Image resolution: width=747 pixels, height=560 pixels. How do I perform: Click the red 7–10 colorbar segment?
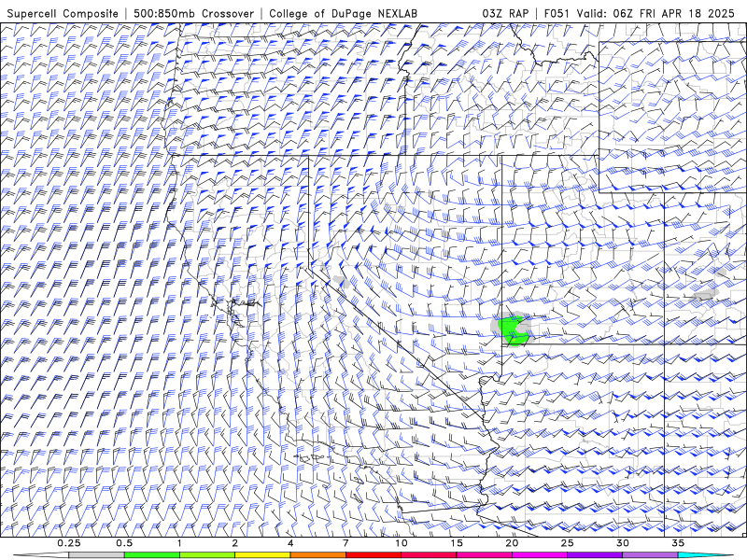point(373,555)
